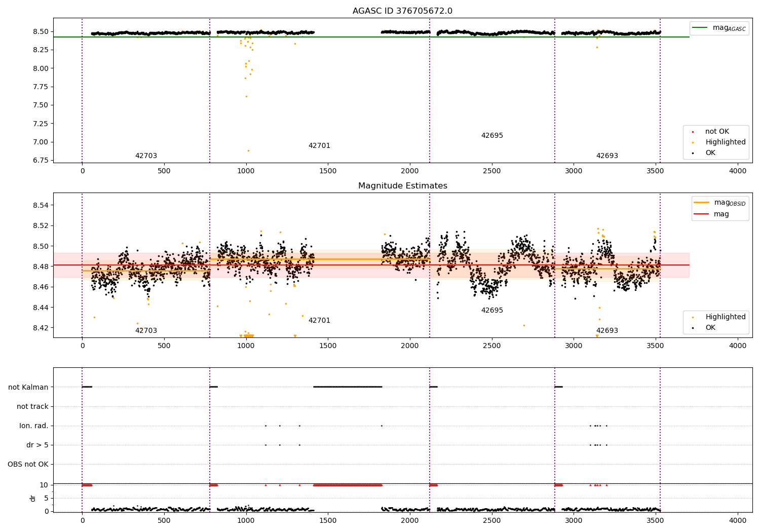Click the orange mag OBSID legend line sample
The height and width of the screenshot is (532, 760).
coord(702,203)
